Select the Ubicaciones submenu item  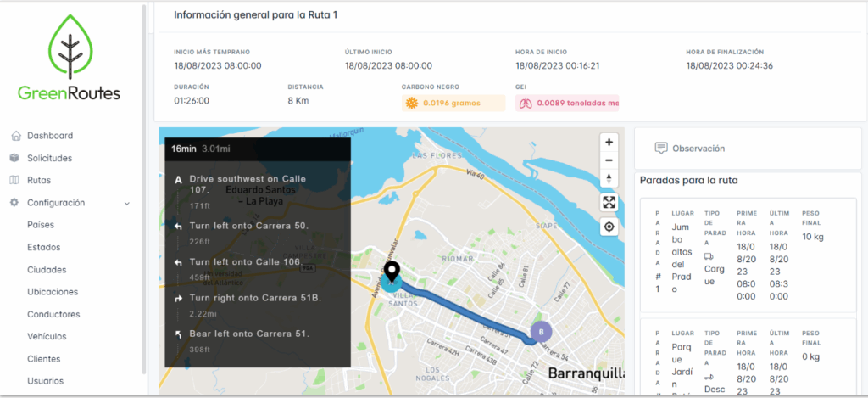click(x=53, y=292)
